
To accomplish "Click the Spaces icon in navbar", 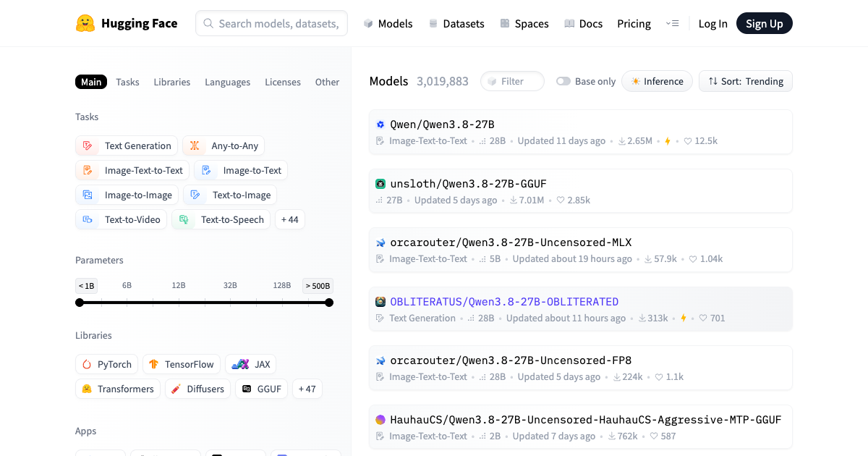I will [x=505, y=23].
